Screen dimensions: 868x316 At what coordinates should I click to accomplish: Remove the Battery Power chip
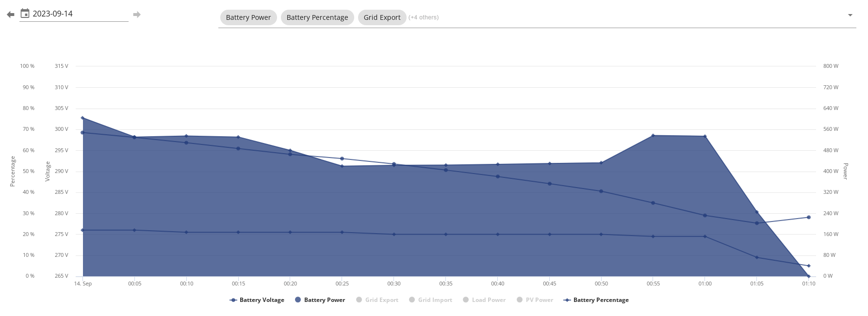click(x=248, y=17)
